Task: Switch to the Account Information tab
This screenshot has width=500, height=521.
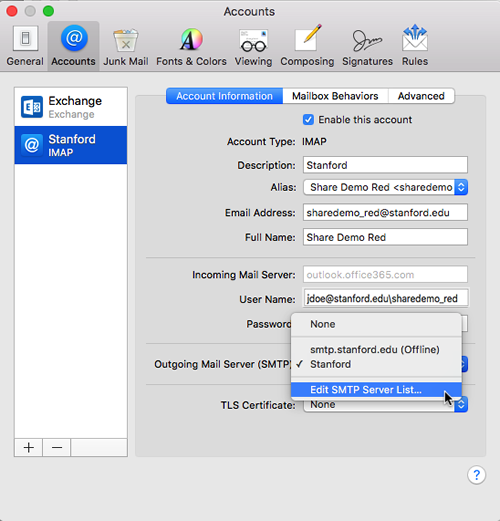Action: [224, 96]
